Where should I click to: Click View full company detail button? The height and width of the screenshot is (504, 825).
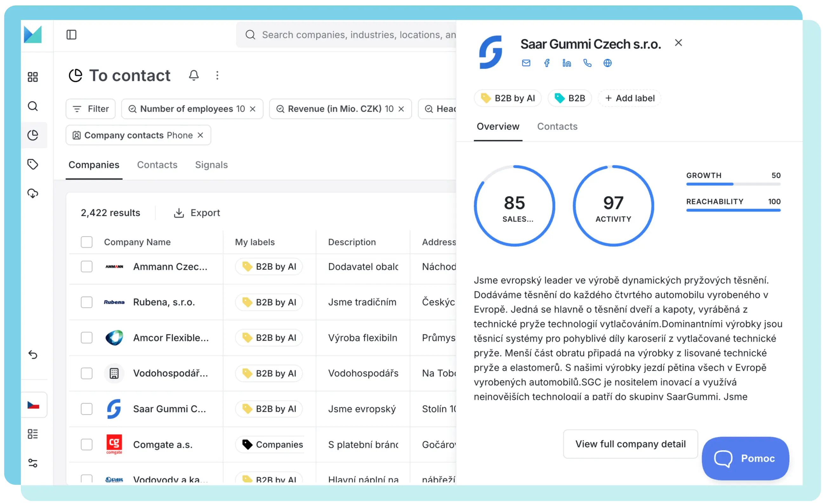point(630,444)
